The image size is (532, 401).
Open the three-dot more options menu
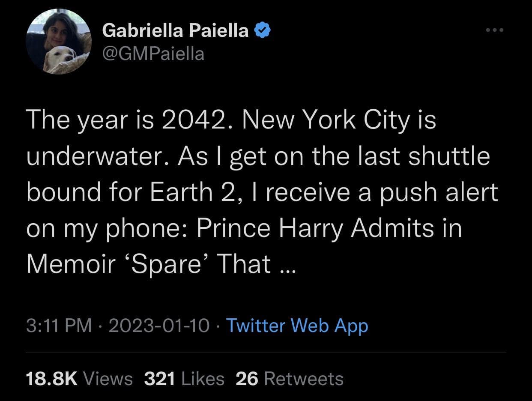pos(495,30)
